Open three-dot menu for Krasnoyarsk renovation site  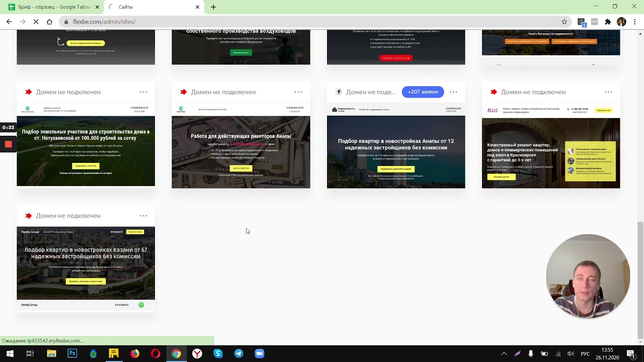coord(608,92)
